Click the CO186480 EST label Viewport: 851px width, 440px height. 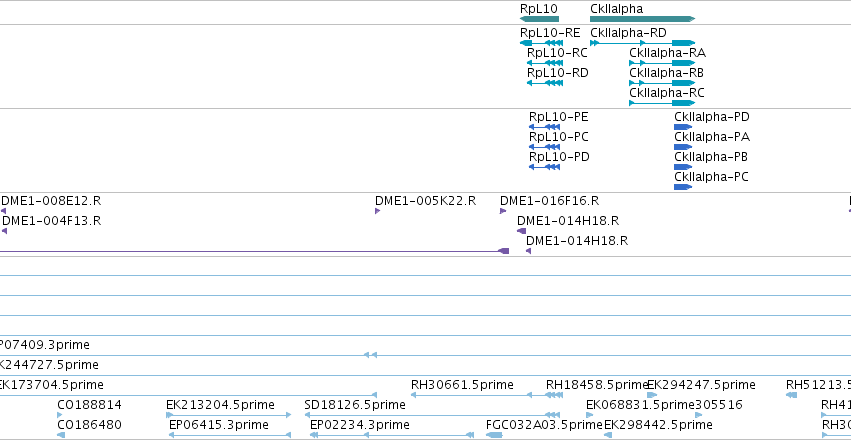point(90,425)
